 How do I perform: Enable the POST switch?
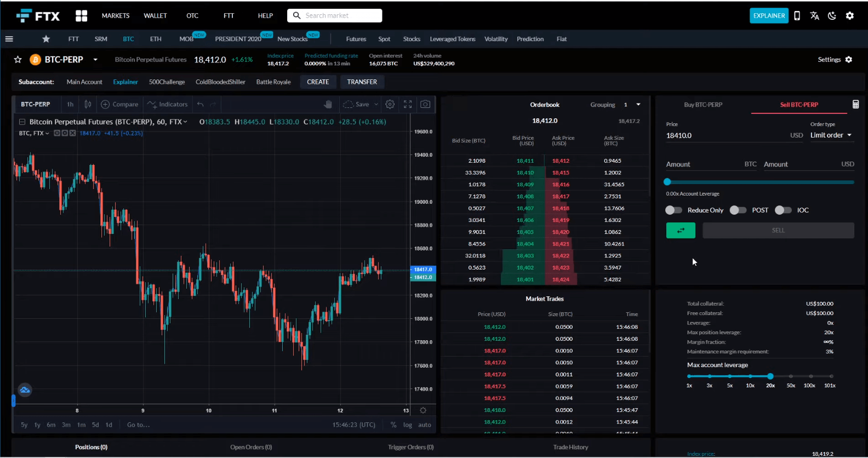(x=738, y=210)
